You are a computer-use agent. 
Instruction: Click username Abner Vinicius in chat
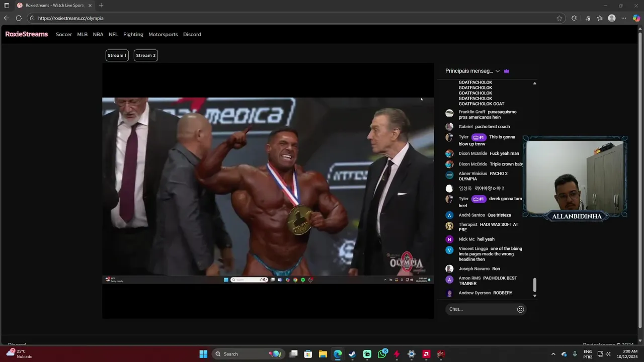click(473, 174)
